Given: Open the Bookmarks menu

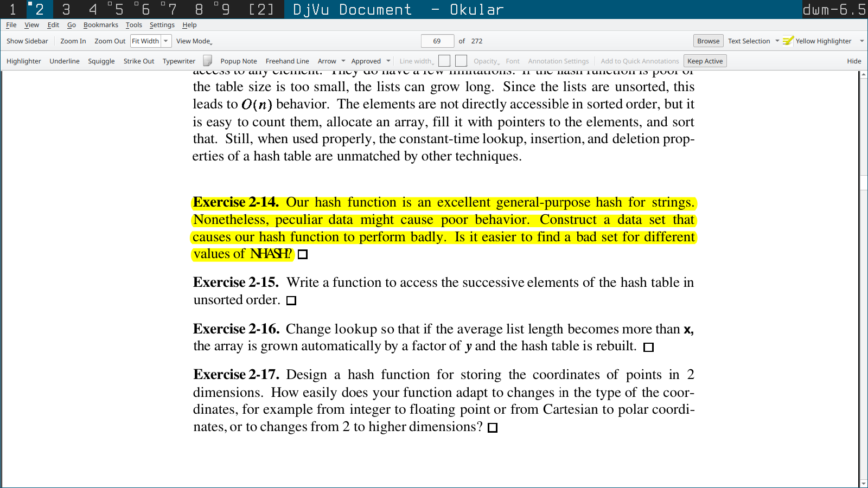Looking at the screenshot, I should (100, 25).
